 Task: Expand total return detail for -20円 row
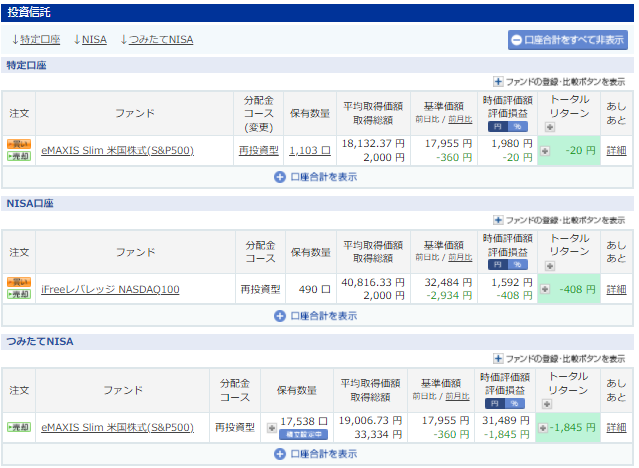point(545,151)
